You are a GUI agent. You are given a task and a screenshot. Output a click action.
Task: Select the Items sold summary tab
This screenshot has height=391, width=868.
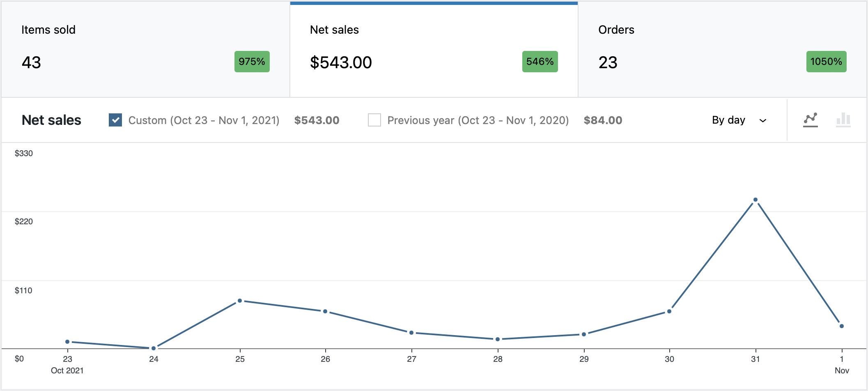click(145, 49)
